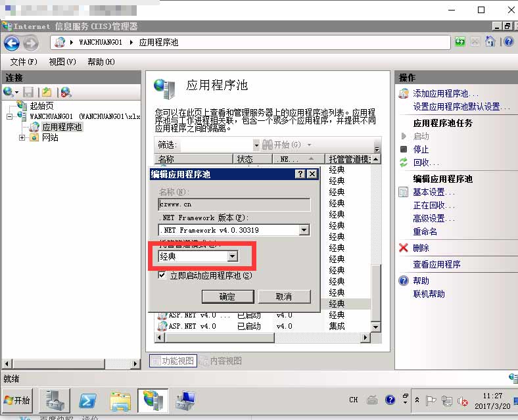Open 基本设置 in actions pane
Screen dimensions: 518x420
click(433, 192)
